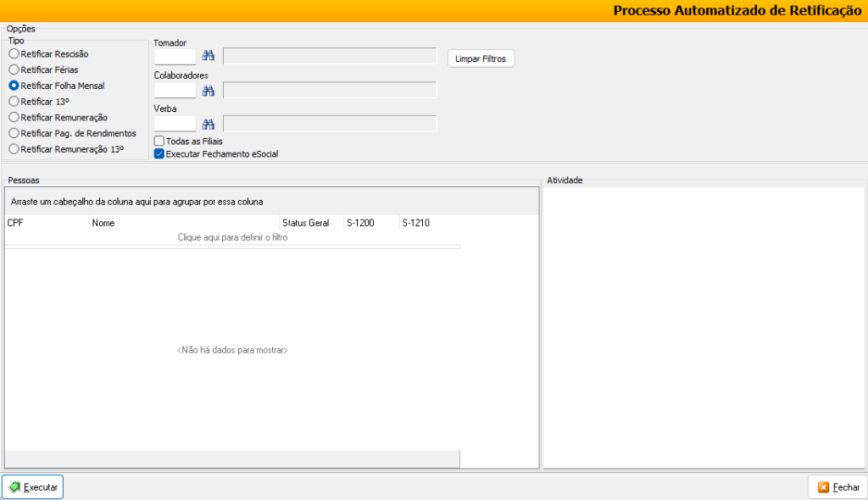Click the Colaboradores binoculars search icon
The width and height of the screenshot is (868, 500).
209,91
